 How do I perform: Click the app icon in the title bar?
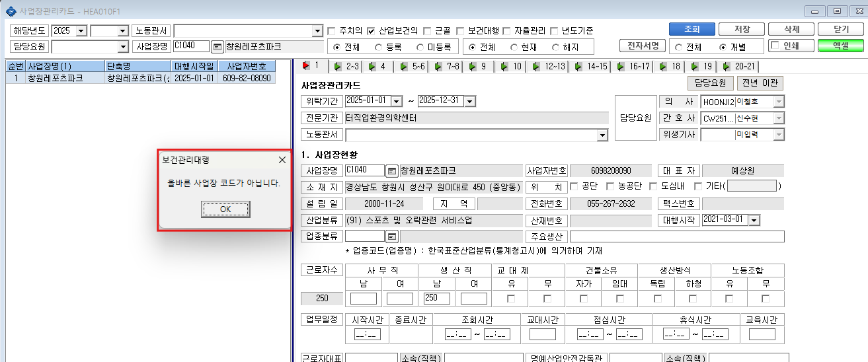coord(8,11)
